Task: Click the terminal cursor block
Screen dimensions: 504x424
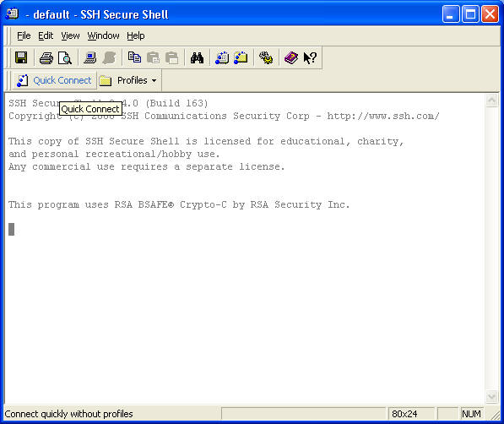Action: (x=11, y=229)
